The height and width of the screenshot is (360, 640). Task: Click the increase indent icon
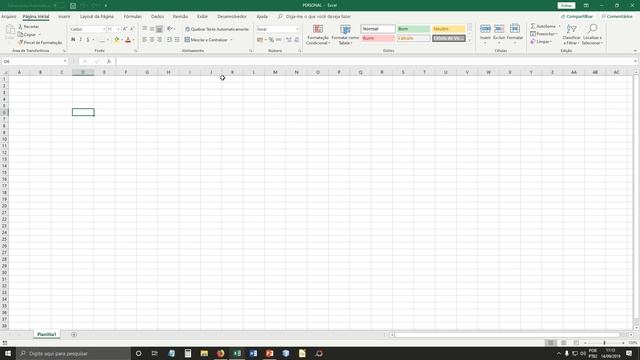coord(177,40)
